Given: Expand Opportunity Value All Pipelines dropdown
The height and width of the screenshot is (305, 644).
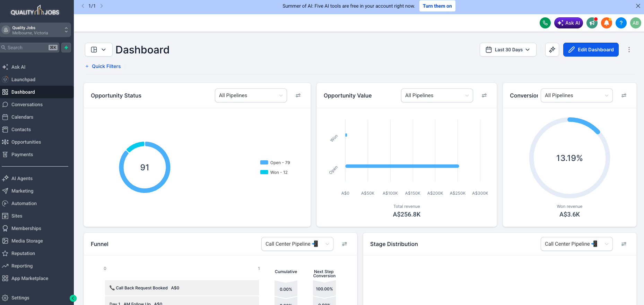Looking at the screenshot, I should click(437, 95).
